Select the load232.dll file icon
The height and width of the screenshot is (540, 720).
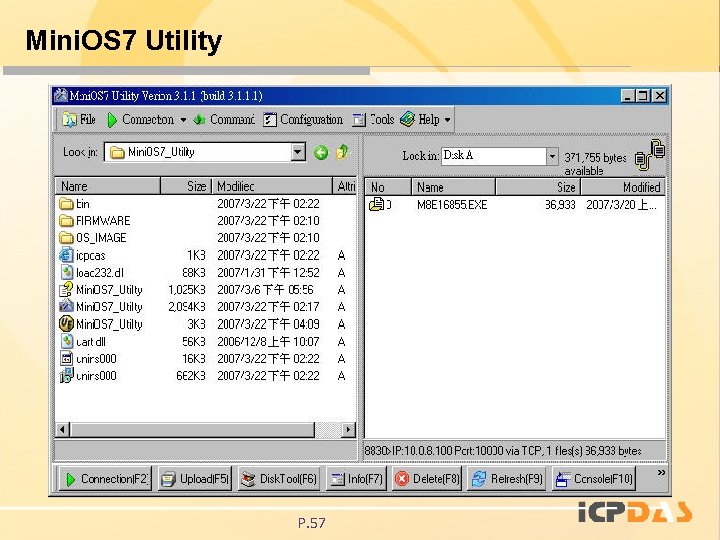pyautogui.click(x=67, y=272)
